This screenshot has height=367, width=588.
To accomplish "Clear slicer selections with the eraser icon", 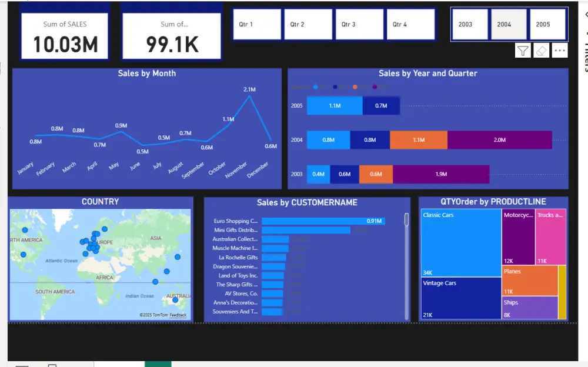I will tap(542, 50).
